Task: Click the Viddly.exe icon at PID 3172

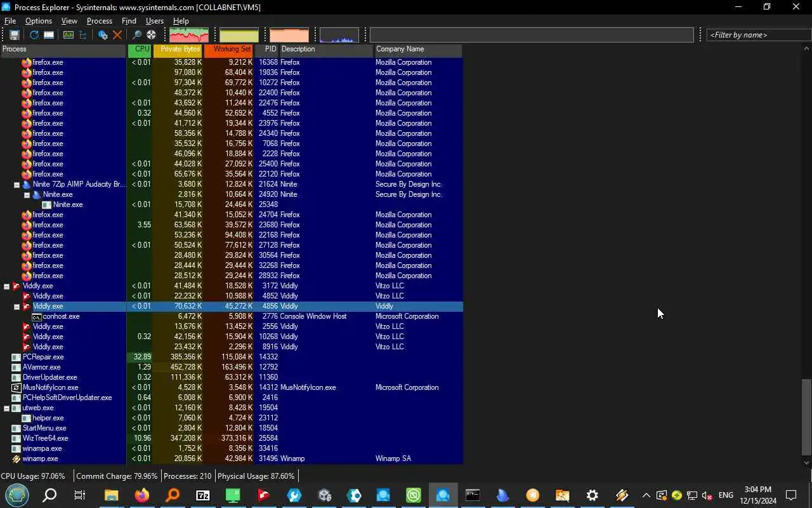Action: (x=16, y=286)
